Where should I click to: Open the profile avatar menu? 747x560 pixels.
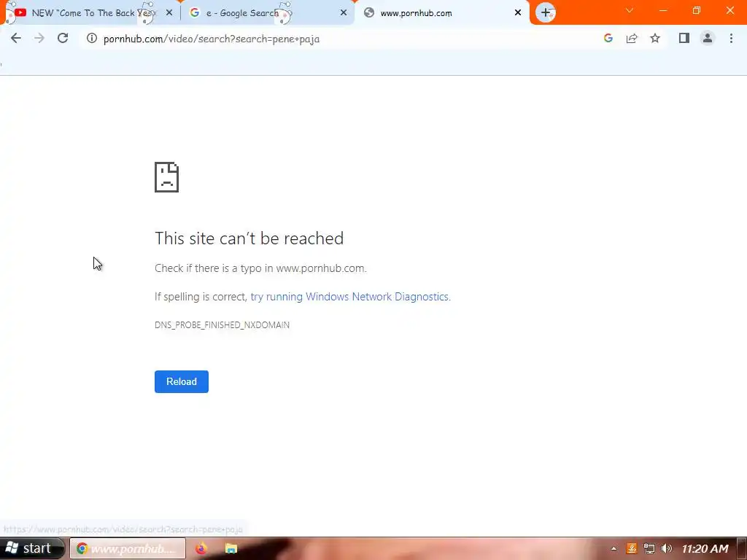click(x=708, y=39)
